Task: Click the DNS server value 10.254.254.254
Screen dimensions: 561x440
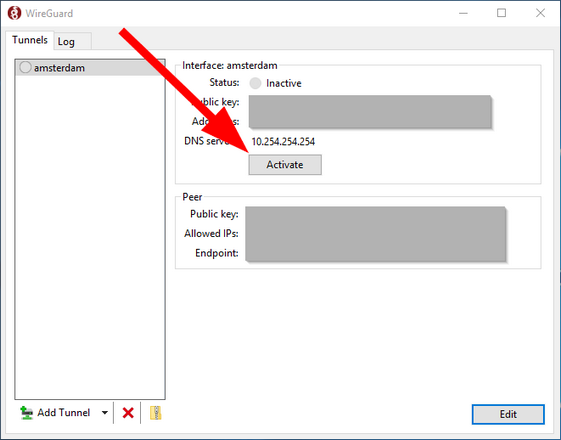Action: (283, 142)
